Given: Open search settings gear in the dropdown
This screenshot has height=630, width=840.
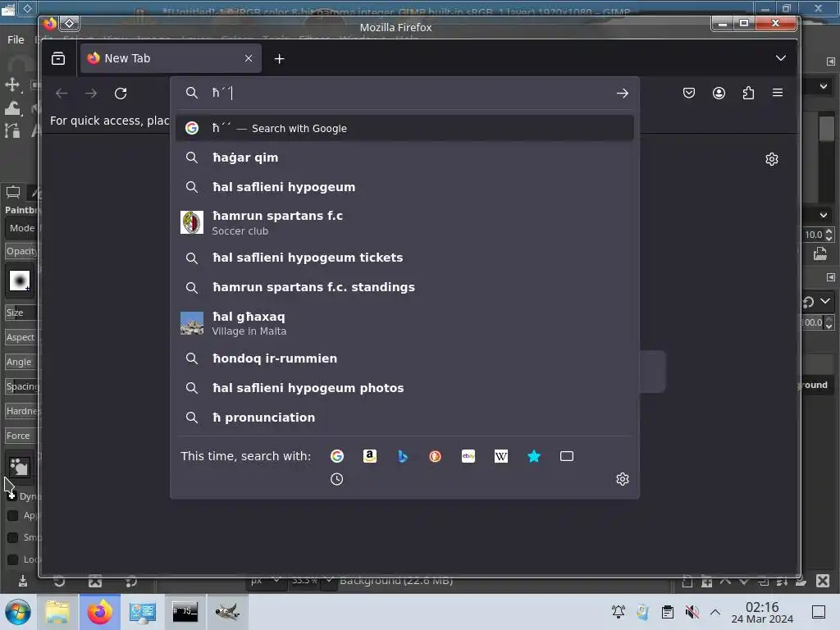Looking at the screenshot, I should (623, 479).
